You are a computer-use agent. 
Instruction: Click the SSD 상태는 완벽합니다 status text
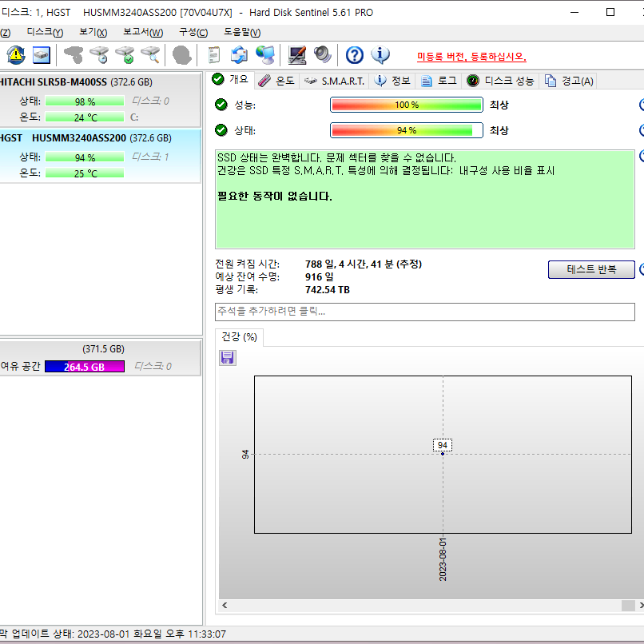(x=336, y=157)
